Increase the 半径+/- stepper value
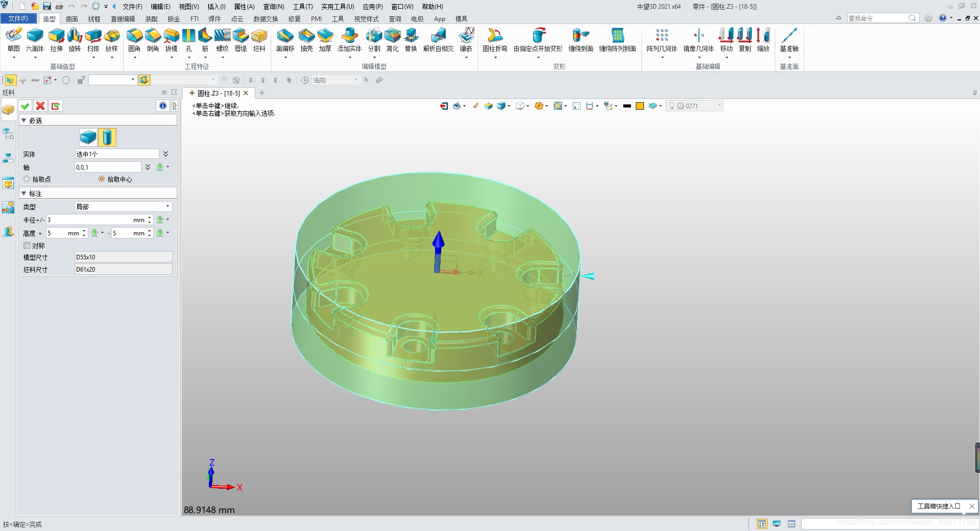 (x=150, y=218)
